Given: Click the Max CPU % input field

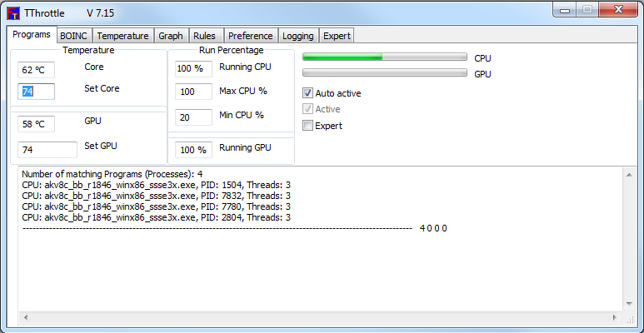Looking at the screenshot, I should [x=193, y=92].
